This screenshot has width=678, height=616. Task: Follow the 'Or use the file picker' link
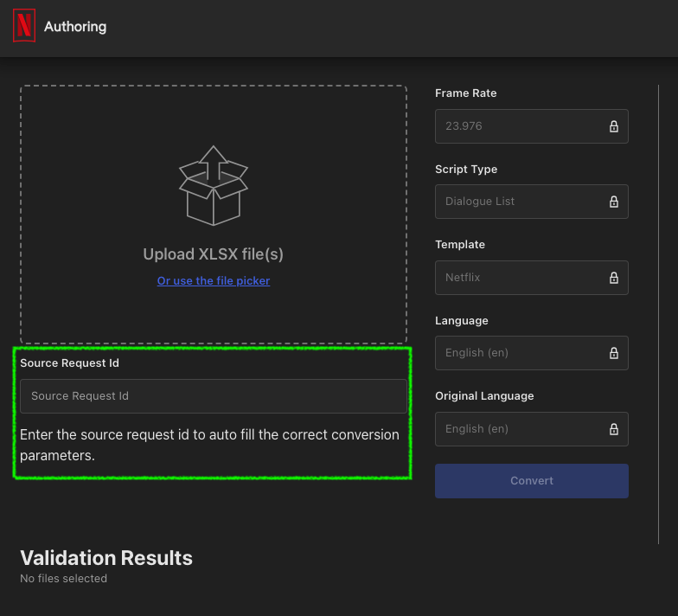point(213,280)
